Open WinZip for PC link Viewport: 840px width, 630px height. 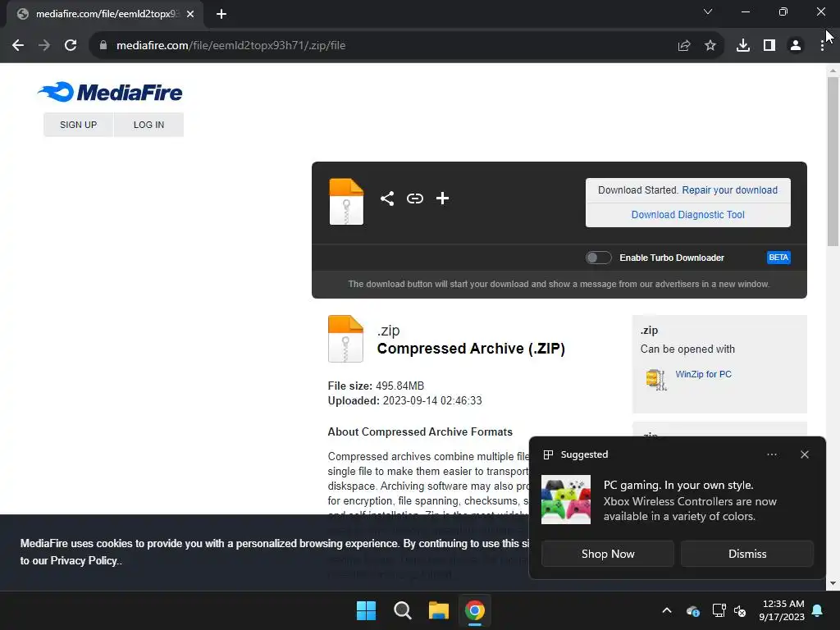703,374
